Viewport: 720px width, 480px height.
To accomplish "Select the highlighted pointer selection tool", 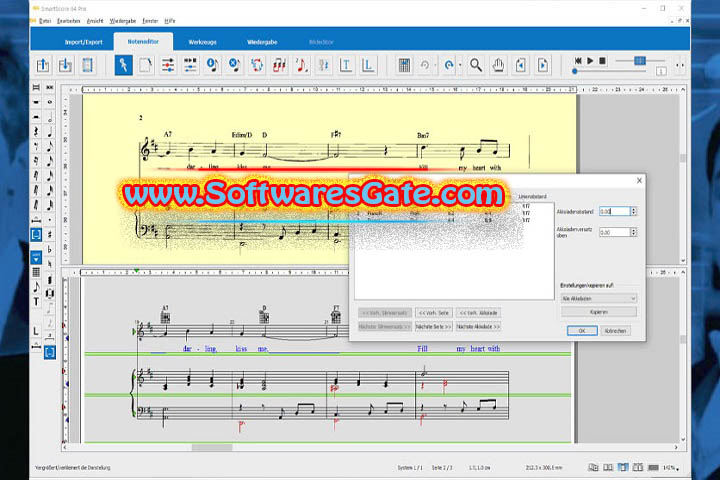I will click(124, 65).
